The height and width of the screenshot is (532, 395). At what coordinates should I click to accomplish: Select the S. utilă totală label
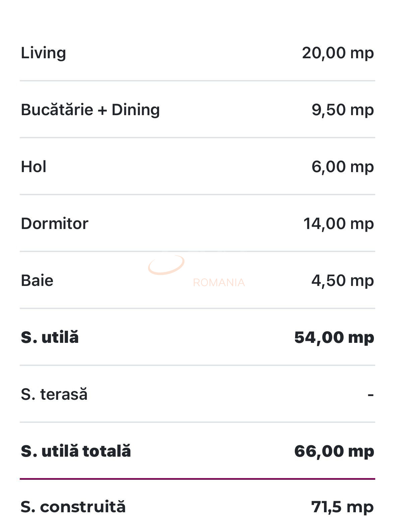click(76, 451)
